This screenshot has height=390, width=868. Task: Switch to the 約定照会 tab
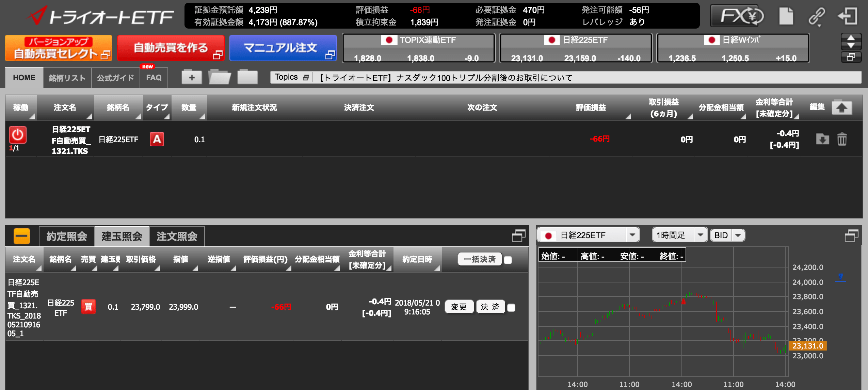[x=67, y=236]
